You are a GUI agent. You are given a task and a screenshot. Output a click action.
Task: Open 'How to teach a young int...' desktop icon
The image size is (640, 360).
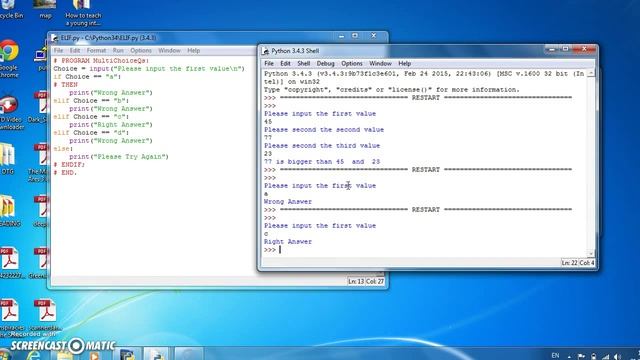[x=83, y=12]
